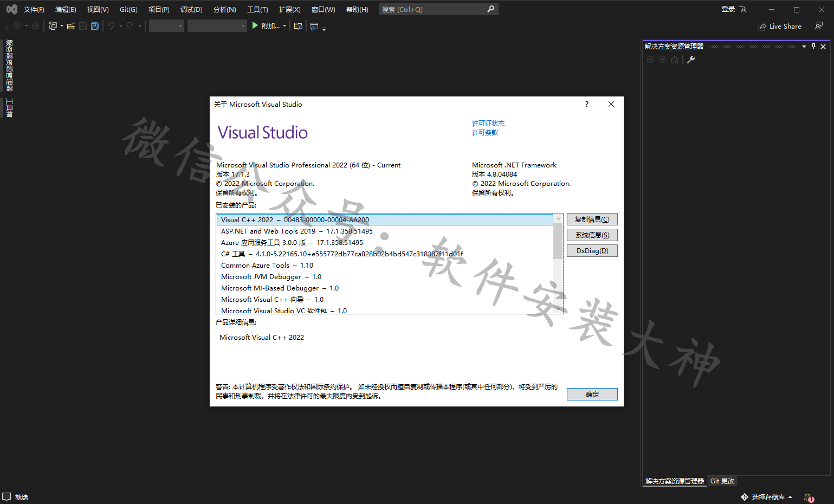Open the navigate backward history dropdown
The width and height of the screenshot is (834, 504).
point(27,26)
